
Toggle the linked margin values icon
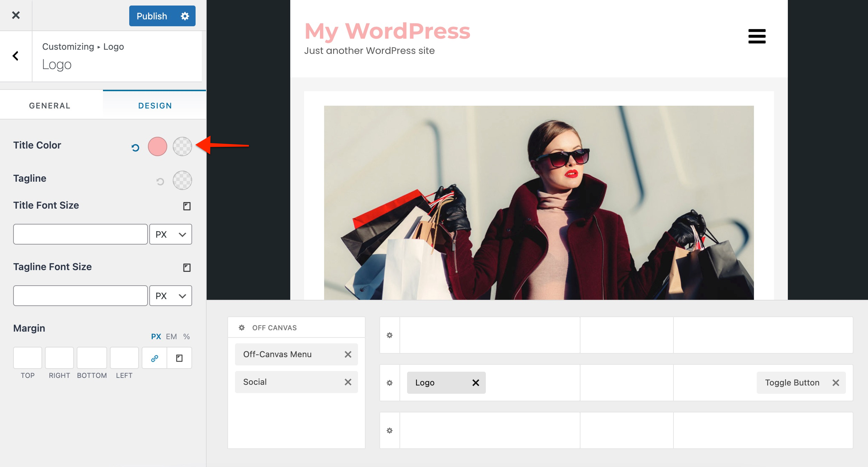tap(154, 358)
